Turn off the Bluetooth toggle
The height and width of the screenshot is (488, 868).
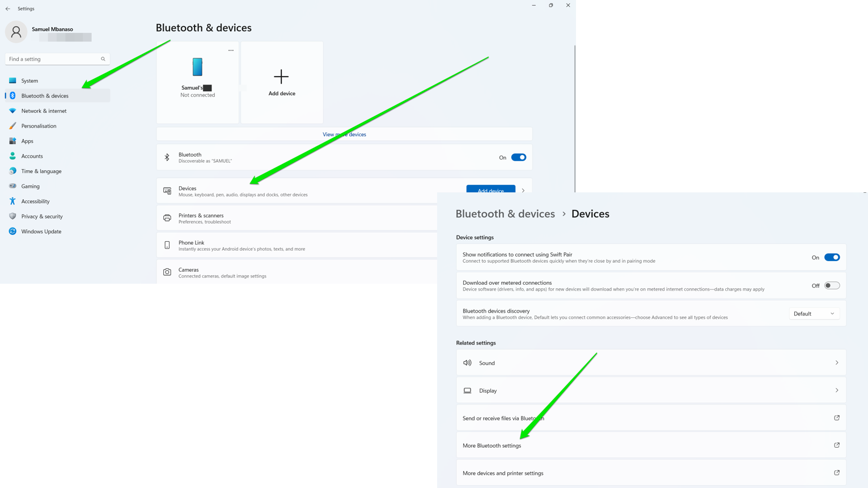pos(519,158)
